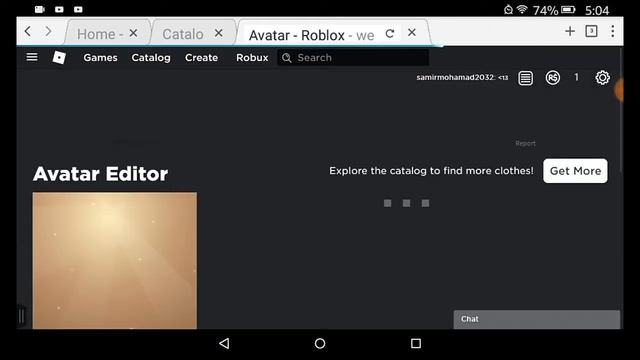
Task: Go back with the browser back arrow
Action: [x=28, y=31]
